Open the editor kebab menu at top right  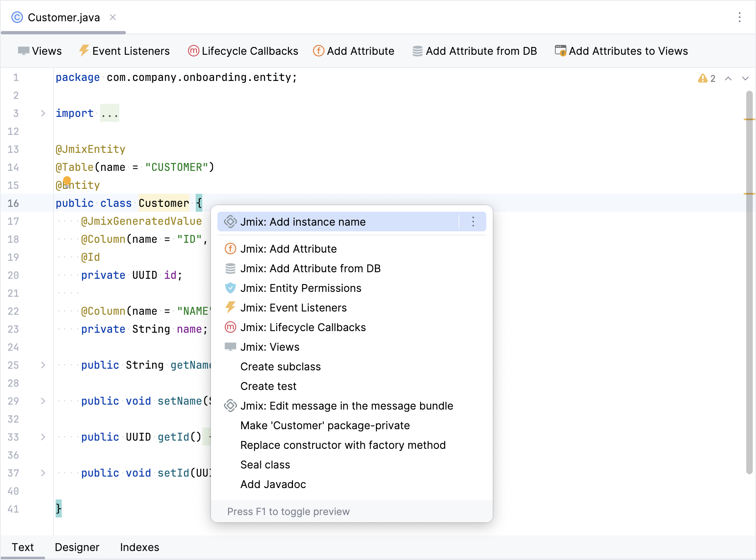(x=740, y=17)
